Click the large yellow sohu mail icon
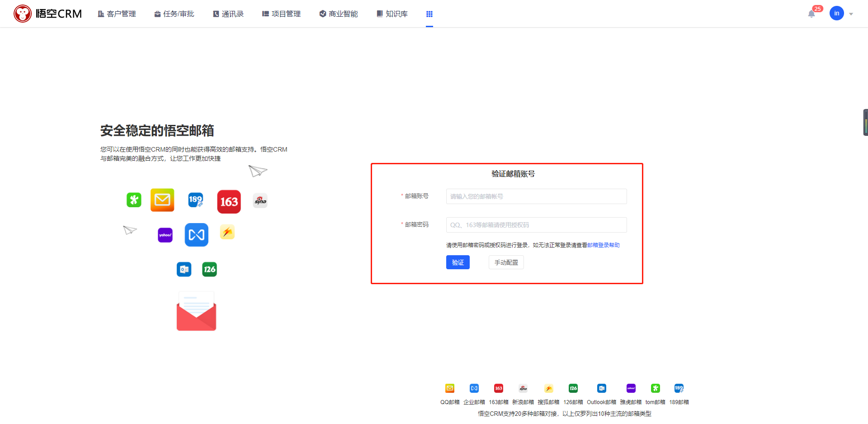868x424 pixels. coord(227,232)
